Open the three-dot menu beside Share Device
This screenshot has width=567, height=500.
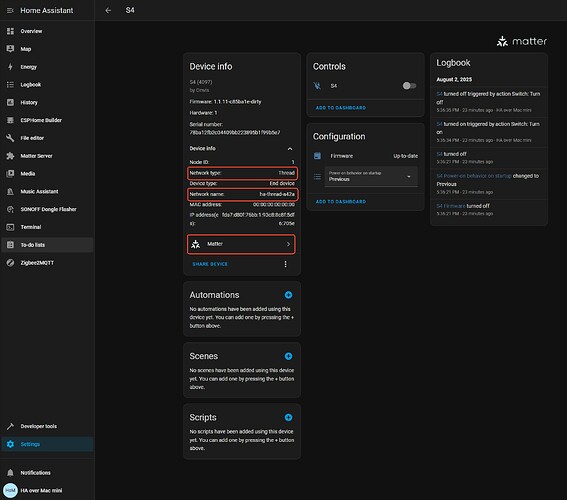(x=285, y=264)
